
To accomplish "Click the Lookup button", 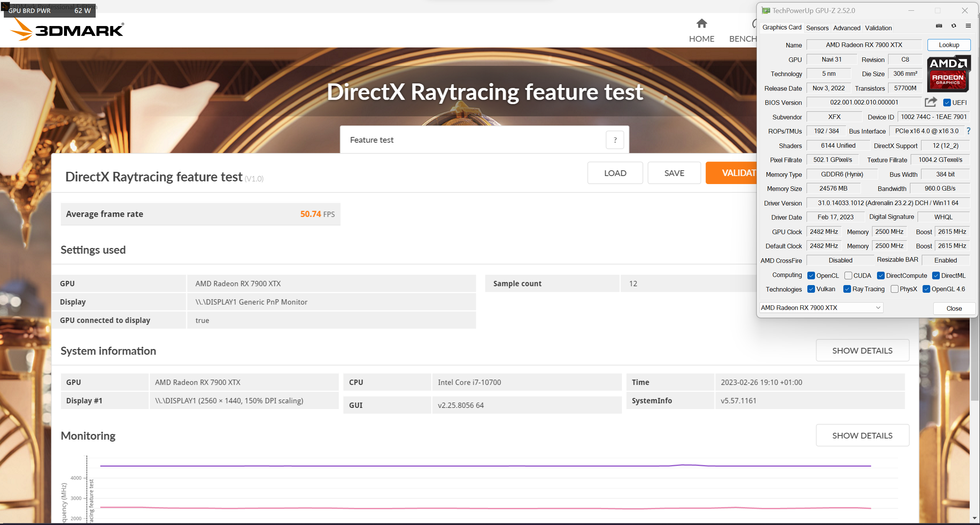I will click(949, 45).
